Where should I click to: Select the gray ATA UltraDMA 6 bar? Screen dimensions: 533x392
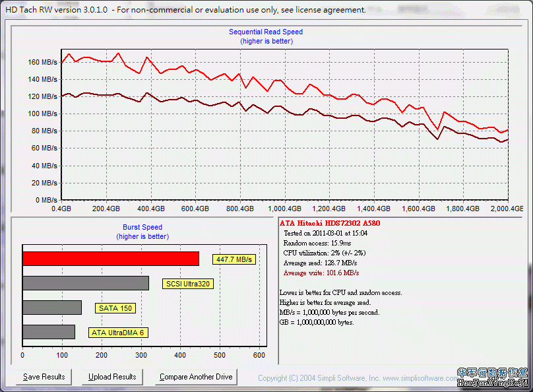tap(49, 332)
